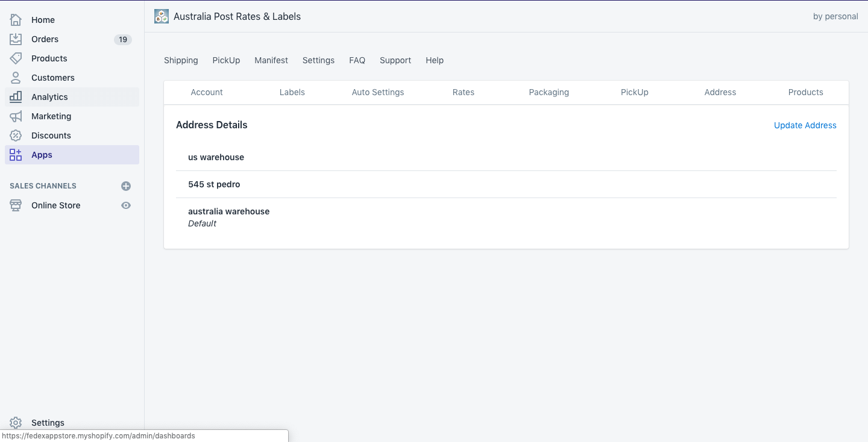
Task: Open the Online Store channel
Action: pyautogui.click(x=55, y=205)
